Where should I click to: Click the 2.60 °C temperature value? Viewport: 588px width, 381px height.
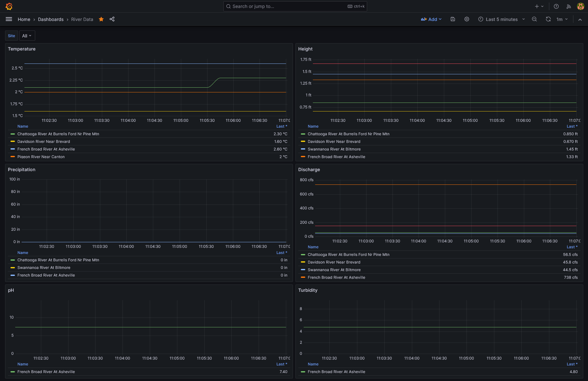pyautogui.click(x=281, y=149)
